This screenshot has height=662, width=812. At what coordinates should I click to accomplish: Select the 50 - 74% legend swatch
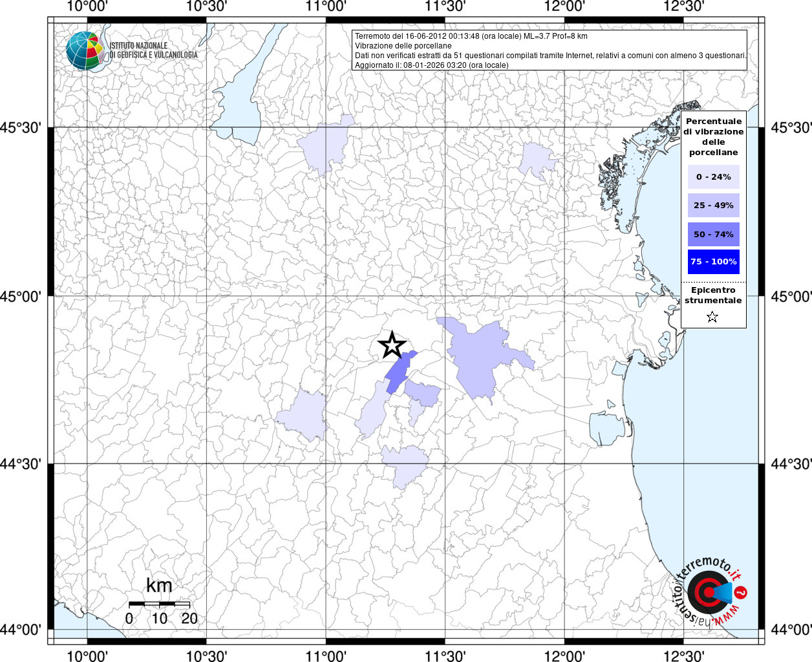pos(714,234)
